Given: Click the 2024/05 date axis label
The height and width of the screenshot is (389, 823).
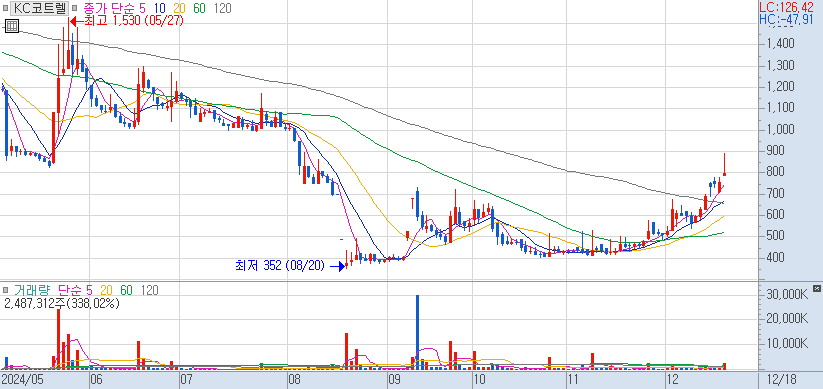Looking at the screenshot, I should click(x=22, y=380).
